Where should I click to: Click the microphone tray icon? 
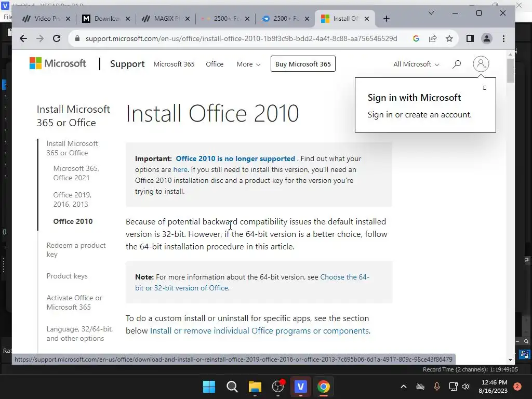(x=437, y=387)
